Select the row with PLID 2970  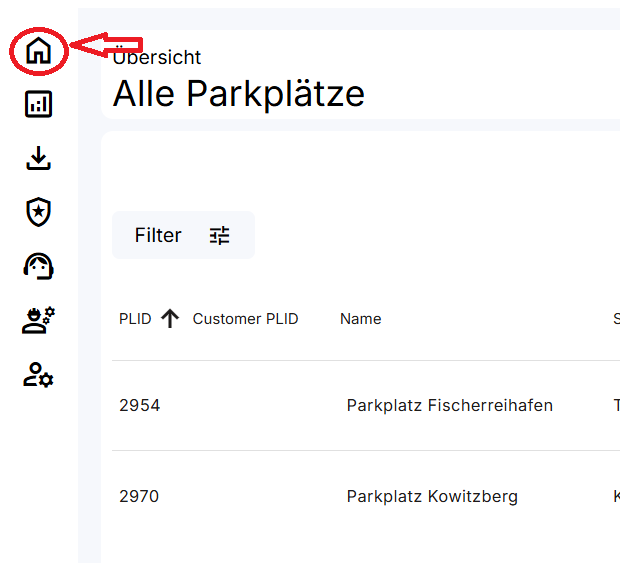139,496
